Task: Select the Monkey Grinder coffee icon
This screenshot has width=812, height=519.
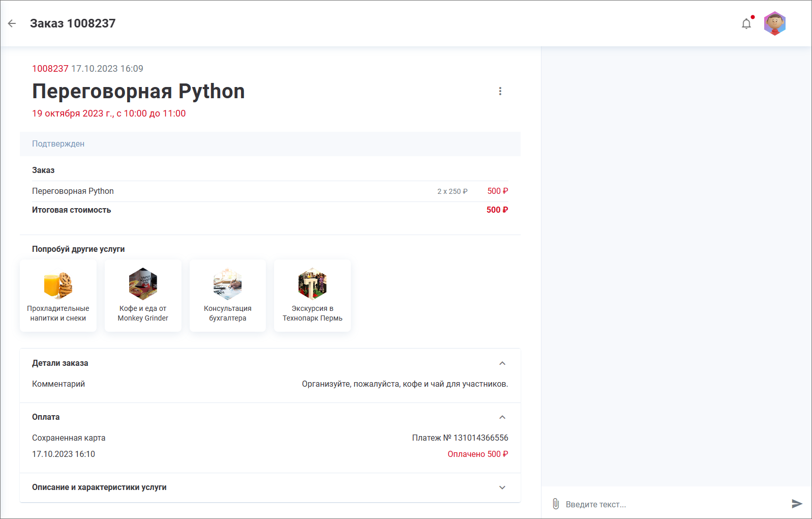Action: pos(143,284)
